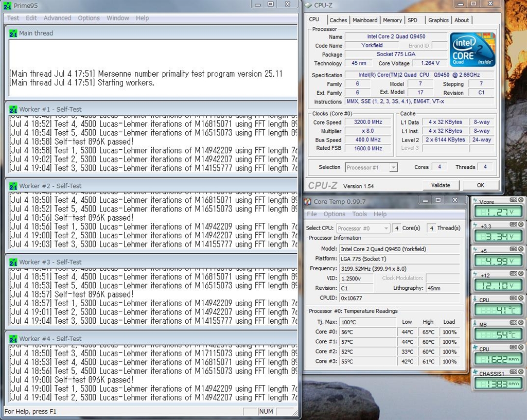The height and width of the screenshot is (420, 527).
Task: Open settings icon on CPU temperature gadget
Action: point(514,297)
